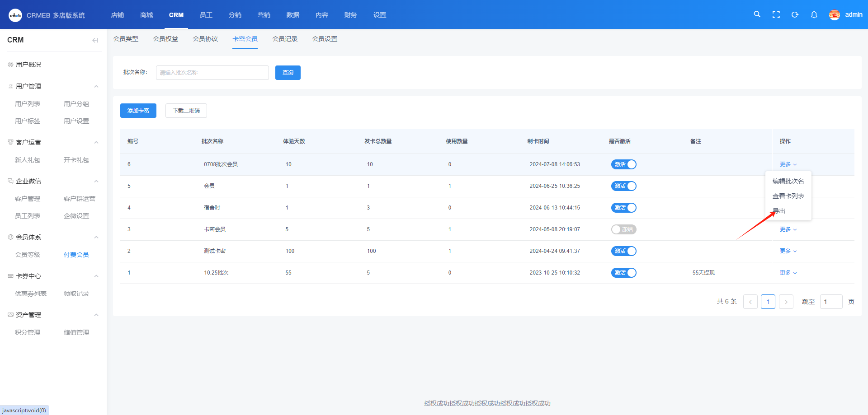Toggle activation switch for 0708批次会员
868x415 pixels.
(x=623, y=164)
